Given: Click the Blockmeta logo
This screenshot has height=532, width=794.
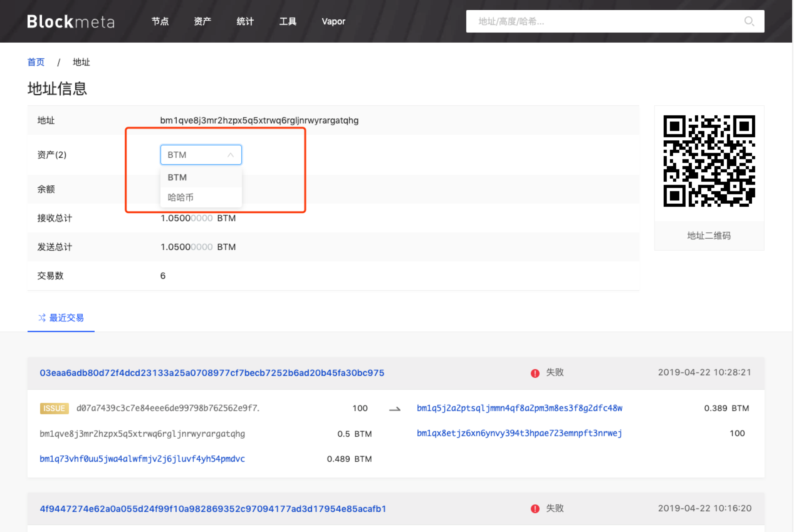Looking at the screenshot, I should 71,21.
